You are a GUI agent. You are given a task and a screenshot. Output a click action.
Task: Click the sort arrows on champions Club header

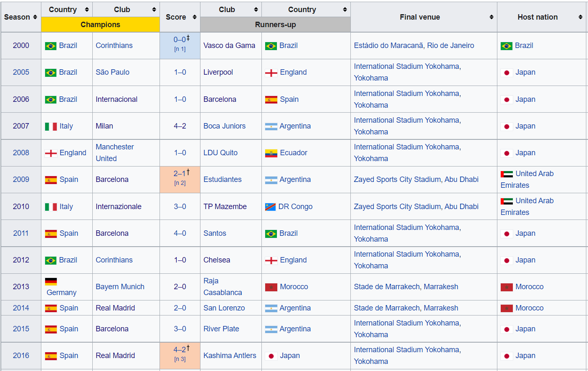(154, 10)
